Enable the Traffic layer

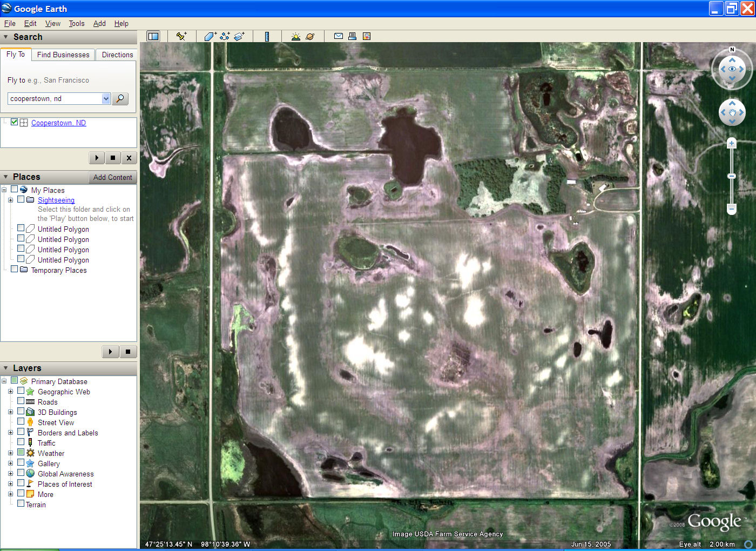point(21,442)
